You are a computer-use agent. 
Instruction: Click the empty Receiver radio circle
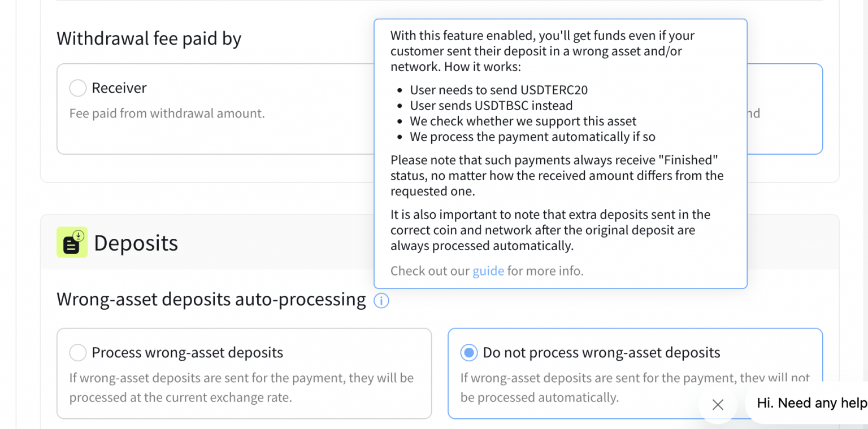pyautogui.click(x=77, y=88)
